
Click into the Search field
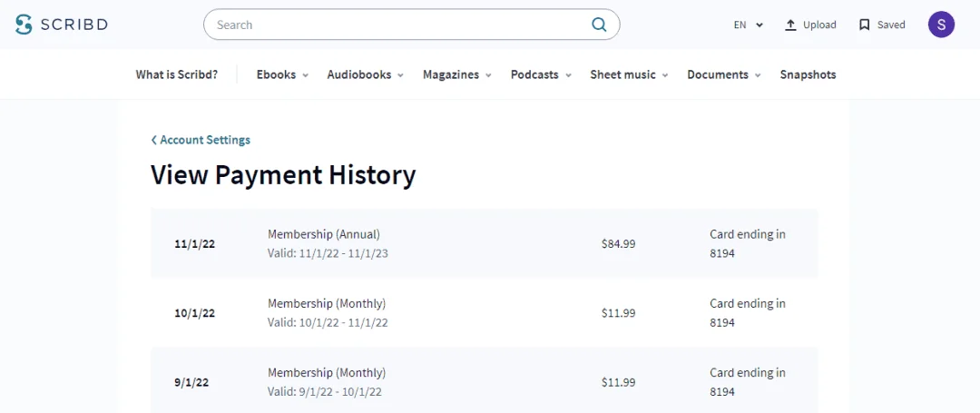coord(400,25)
